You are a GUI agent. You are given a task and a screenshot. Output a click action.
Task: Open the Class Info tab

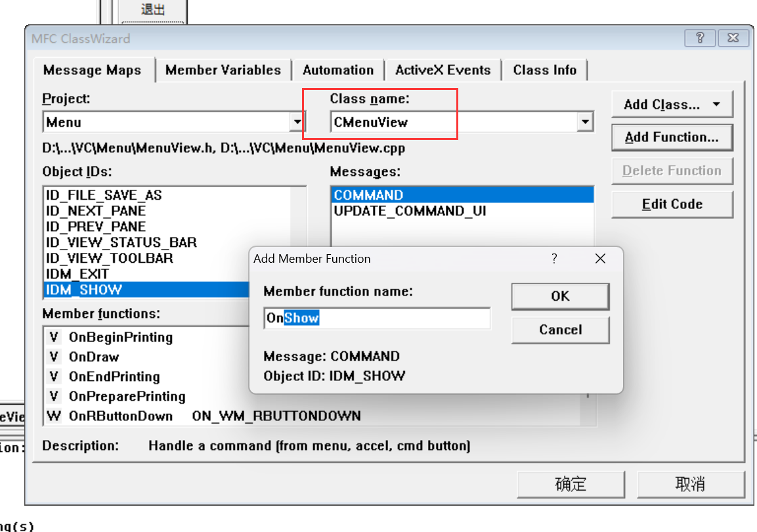[x=544, y=70]
